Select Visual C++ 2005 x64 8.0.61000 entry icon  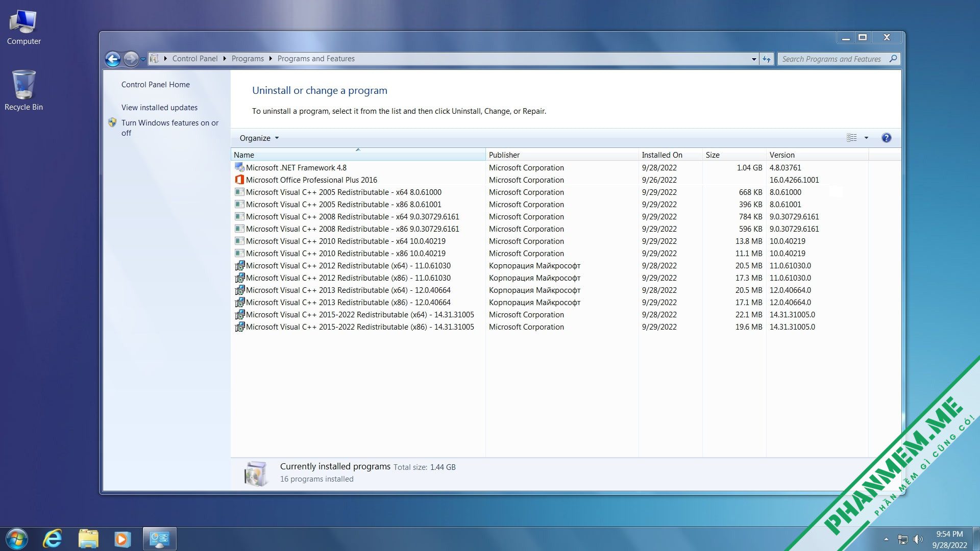[x=239, y=192]
